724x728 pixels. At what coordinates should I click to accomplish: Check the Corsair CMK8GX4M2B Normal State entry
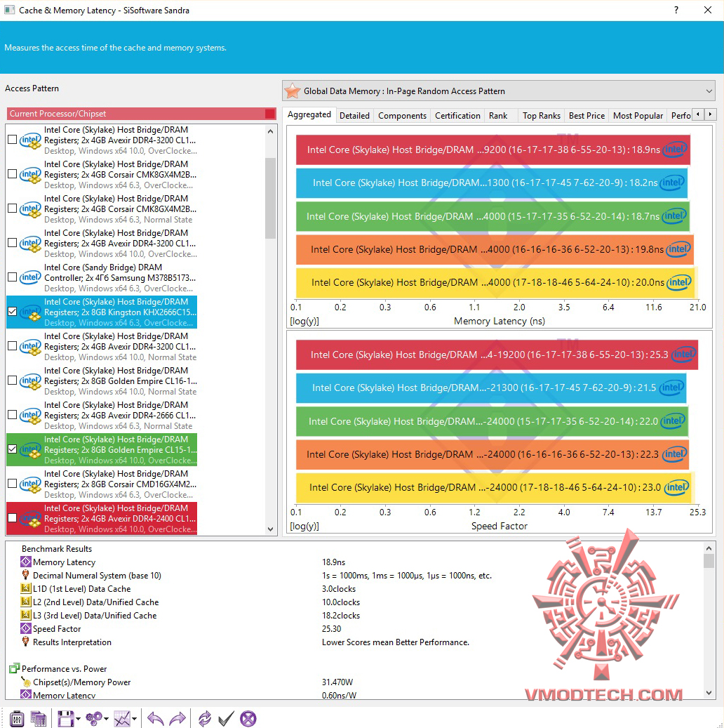coord(13,208)
